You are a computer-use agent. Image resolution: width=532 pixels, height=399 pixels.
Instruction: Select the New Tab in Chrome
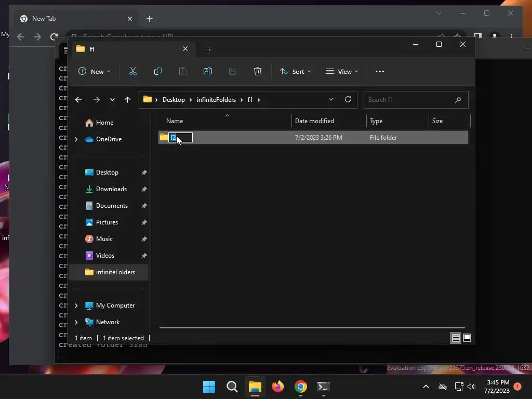76,19
